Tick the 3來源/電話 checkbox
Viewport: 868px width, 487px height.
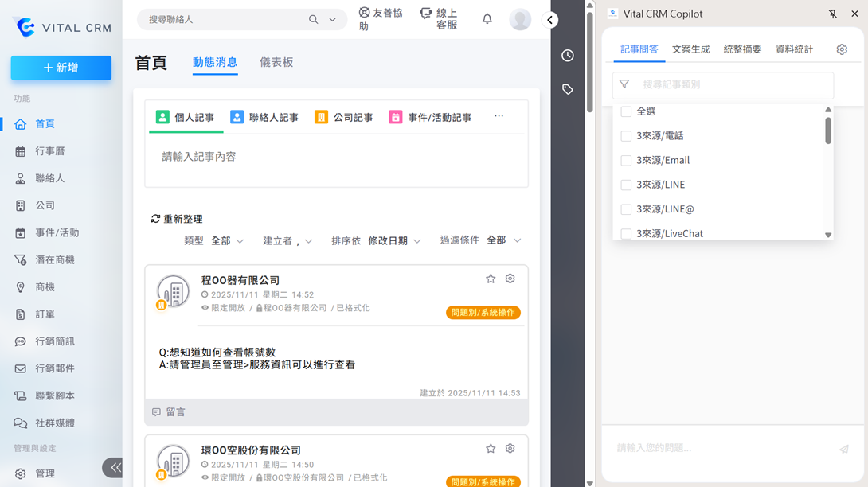click(626, 136)
